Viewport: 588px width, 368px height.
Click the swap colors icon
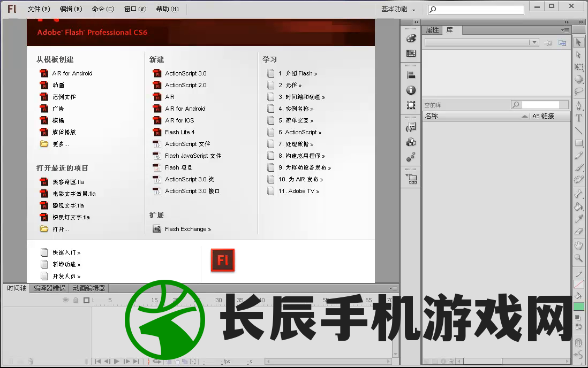coord(578,326)
